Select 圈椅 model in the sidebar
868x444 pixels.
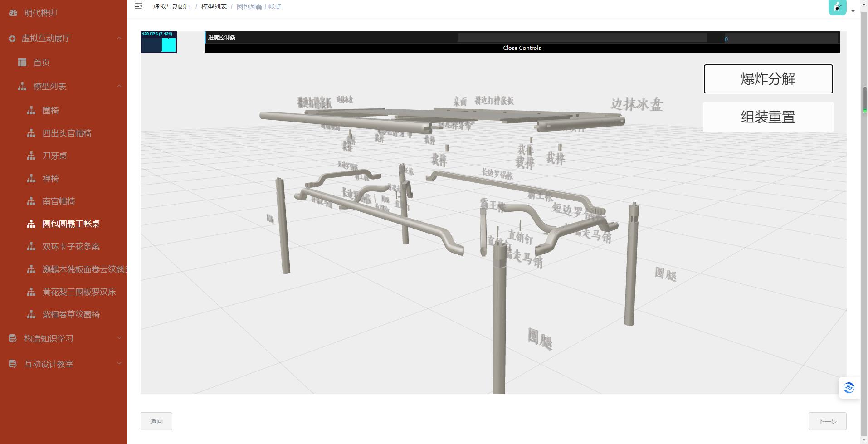click(51, 111)
